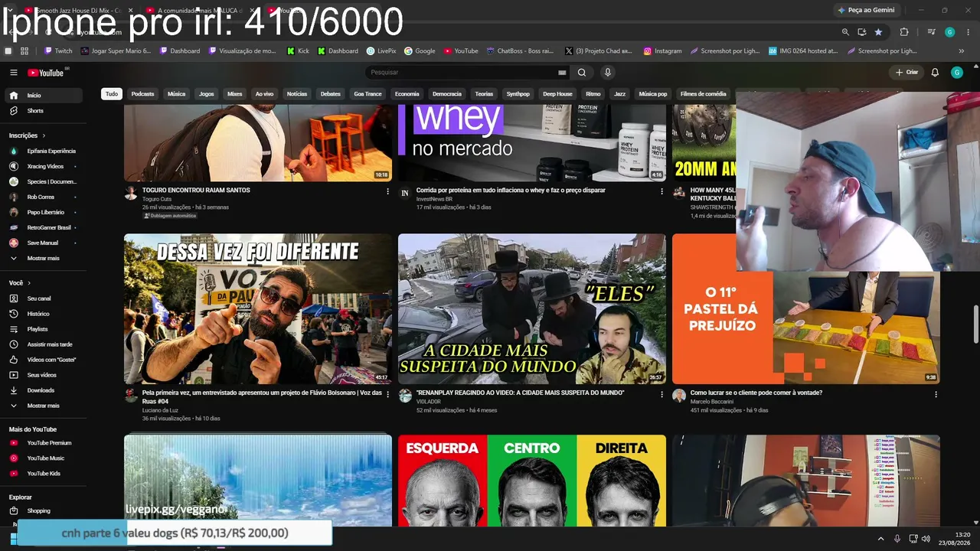Select the Filmes de comédia chip
Screen dimensions: 980x551
pos(703,94)
